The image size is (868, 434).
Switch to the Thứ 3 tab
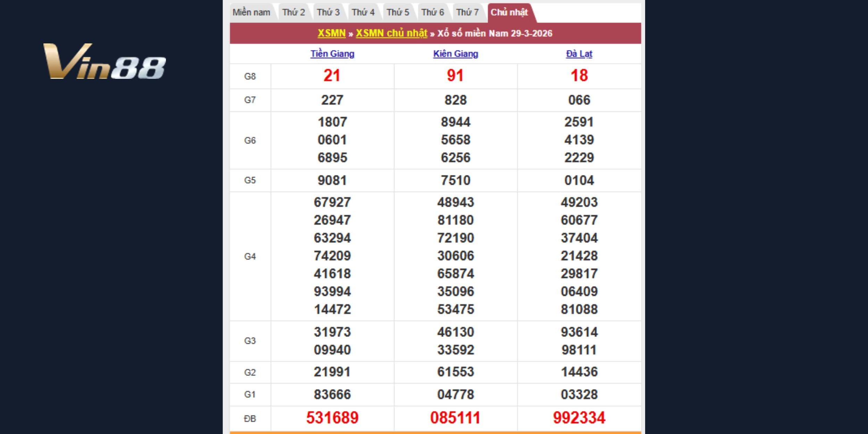pos(328,12)
